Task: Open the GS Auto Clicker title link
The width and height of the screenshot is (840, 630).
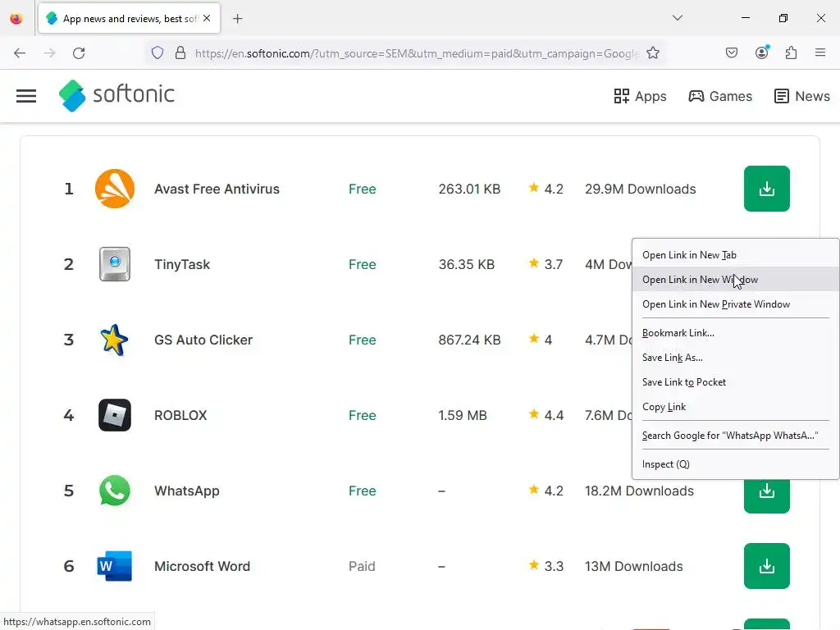Action: [x=203, y=340]
